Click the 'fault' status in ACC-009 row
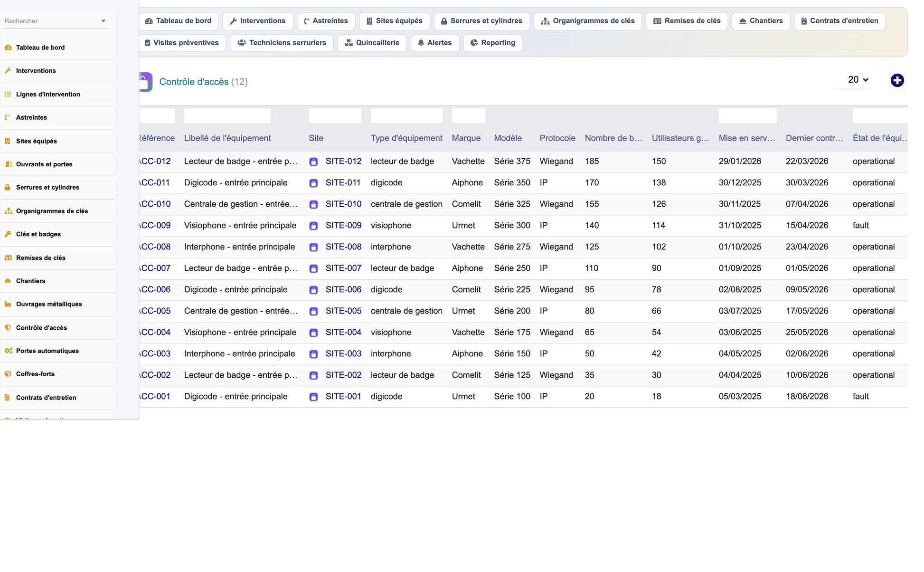The height and width of the screenshot is (572, 924). pyautogui.click(x=860, y=226)
